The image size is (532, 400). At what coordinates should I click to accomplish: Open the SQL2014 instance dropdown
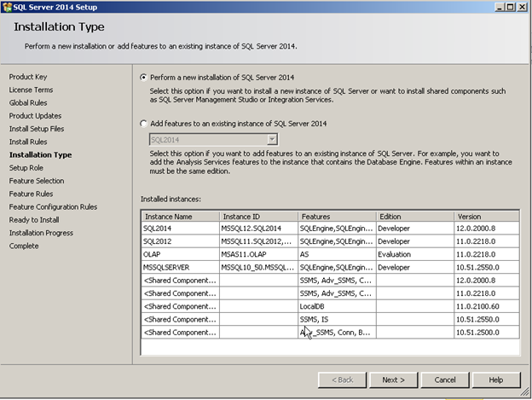pyautogui.click(x=272, y=139)
